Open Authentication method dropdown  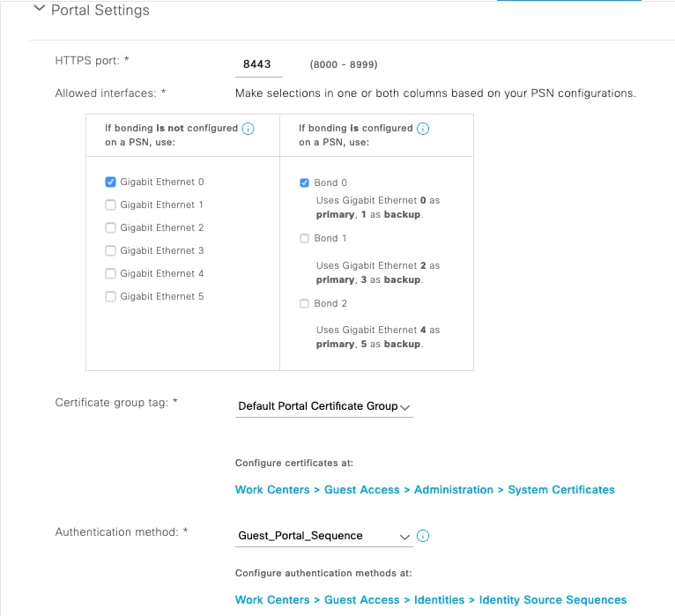[324, 536]
